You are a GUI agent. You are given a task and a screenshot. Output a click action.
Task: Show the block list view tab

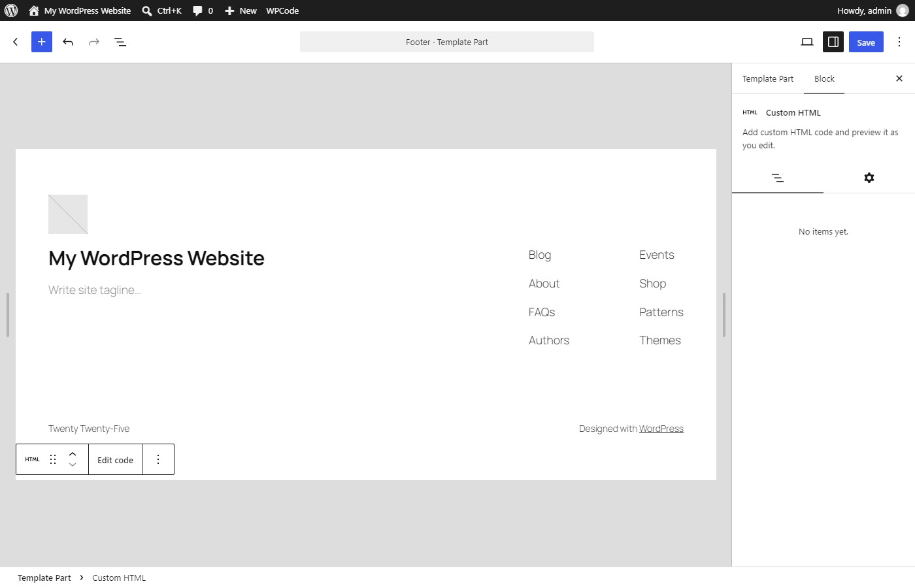[778, 178]
